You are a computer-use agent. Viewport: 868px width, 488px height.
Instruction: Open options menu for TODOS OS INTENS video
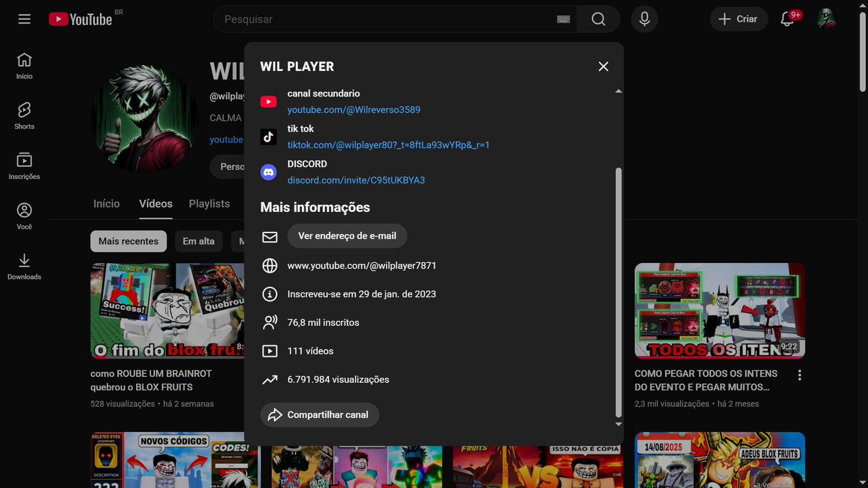[x=799, y=375]
